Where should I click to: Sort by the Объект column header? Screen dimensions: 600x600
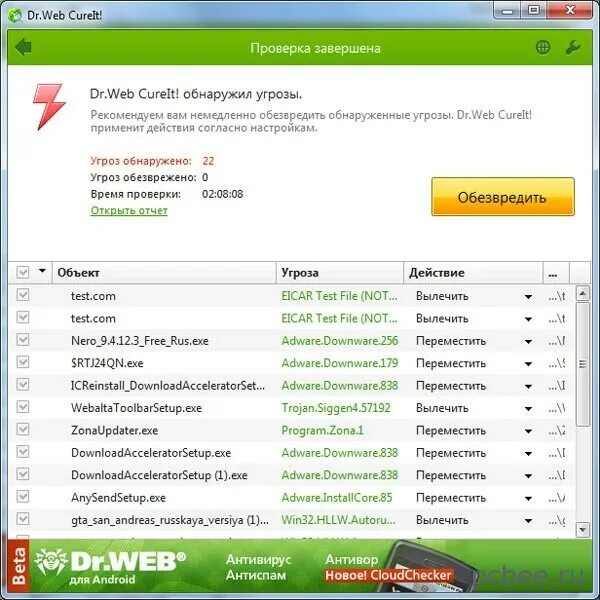click(x=164, y=273)
